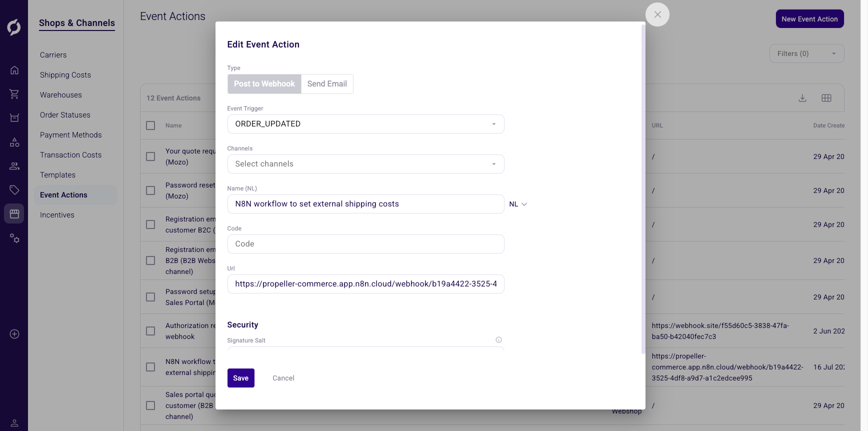Check the Password setup Sales Portal row checkbox
This screenshot has height=431, width=868.
(150, 297)
